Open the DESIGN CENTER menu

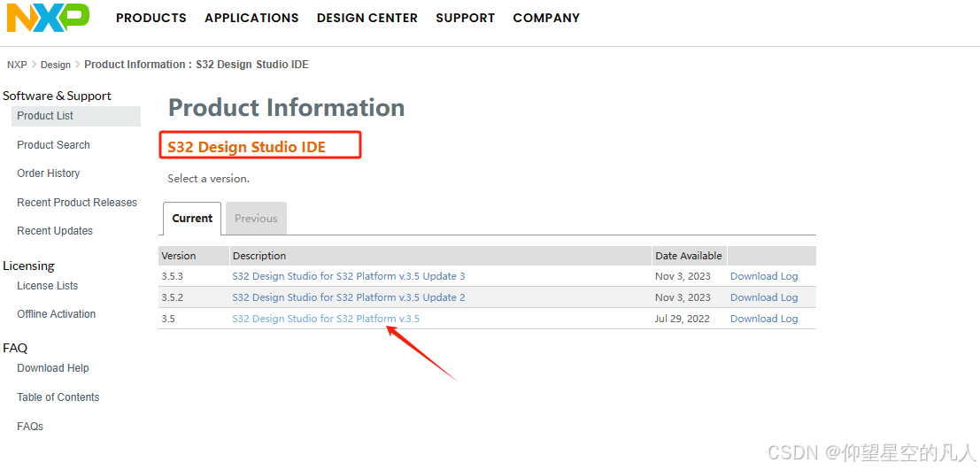coord(367,18)
